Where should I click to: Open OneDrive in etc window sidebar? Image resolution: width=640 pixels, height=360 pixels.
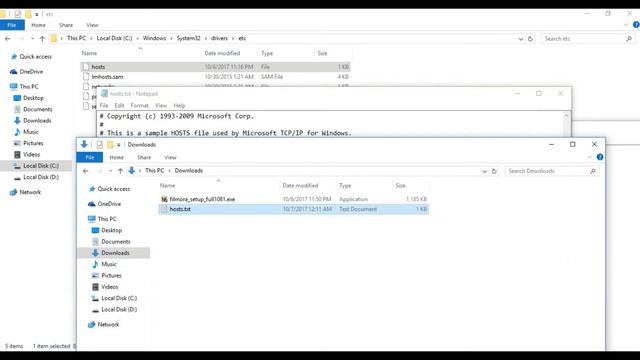coord(31,71)
